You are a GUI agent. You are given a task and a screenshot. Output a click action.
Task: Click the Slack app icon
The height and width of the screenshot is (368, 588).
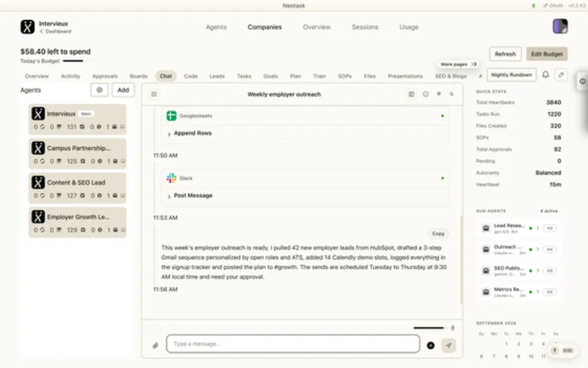click(171, 178)
